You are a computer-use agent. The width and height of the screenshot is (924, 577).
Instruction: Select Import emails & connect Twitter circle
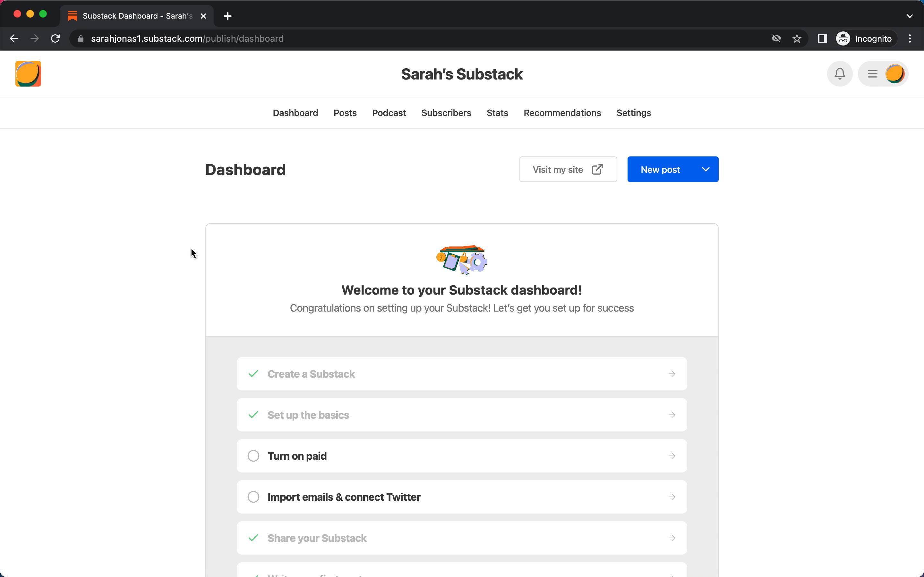coord(253,497)
